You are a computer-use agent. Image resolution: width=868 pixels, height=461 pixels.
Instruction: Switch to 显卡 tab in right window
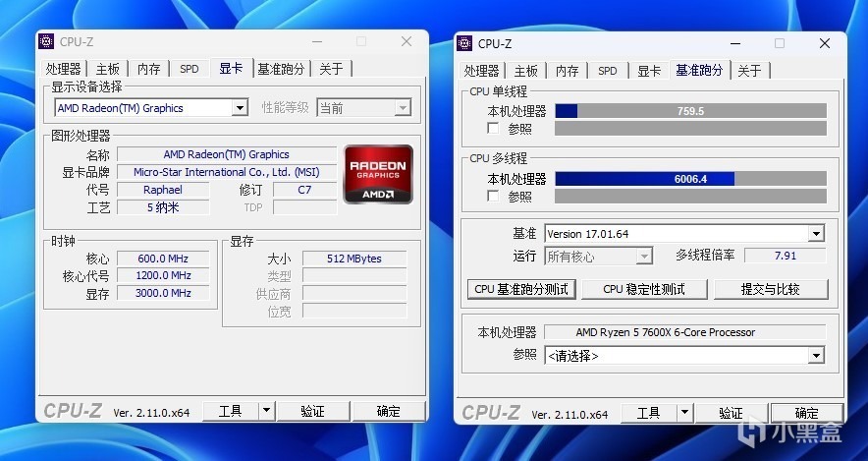(649, 71)
